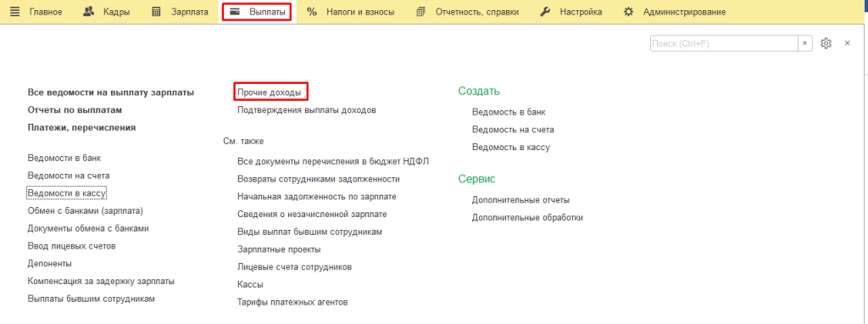Image resolution: width=868 pixels, height=324 pixels.
Task: Open Компенсация за задержку зарплаты
Action: tap(102, 281)
